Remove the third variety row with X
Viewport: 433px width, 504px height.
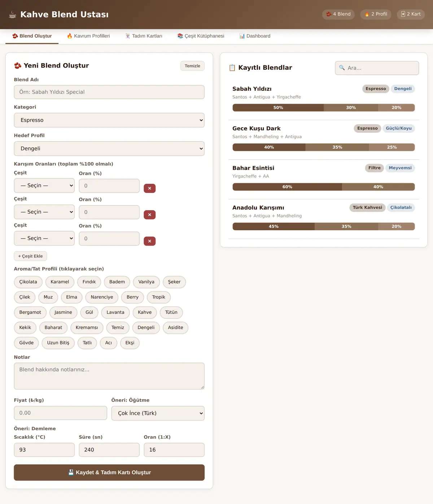(150, 241)
